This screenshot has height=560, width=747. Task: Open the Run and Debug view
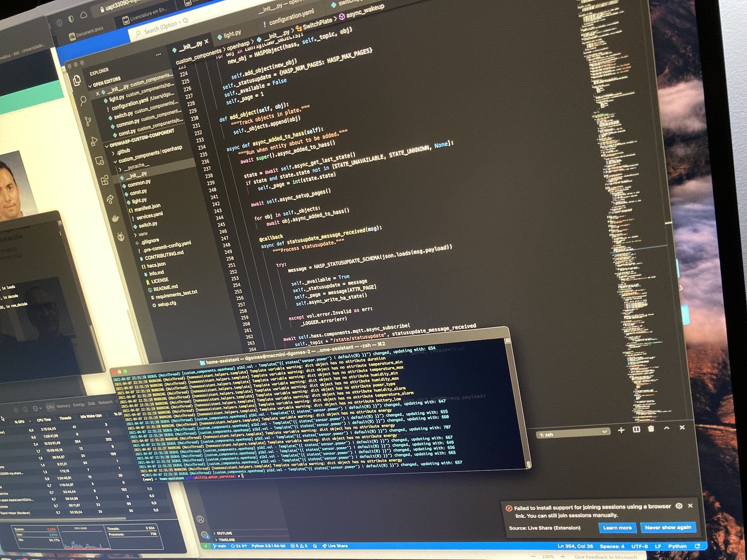(94, 141)
